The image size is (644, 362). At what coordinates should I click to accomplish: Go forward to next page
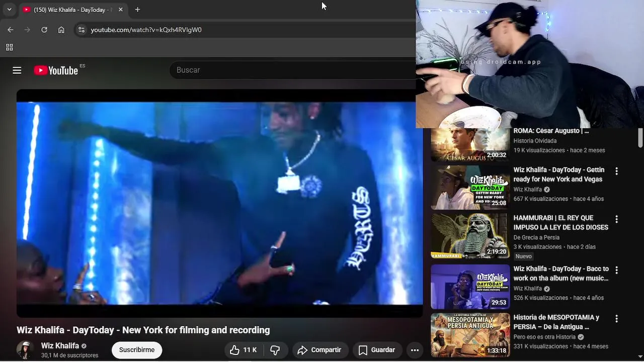point(27,30)
